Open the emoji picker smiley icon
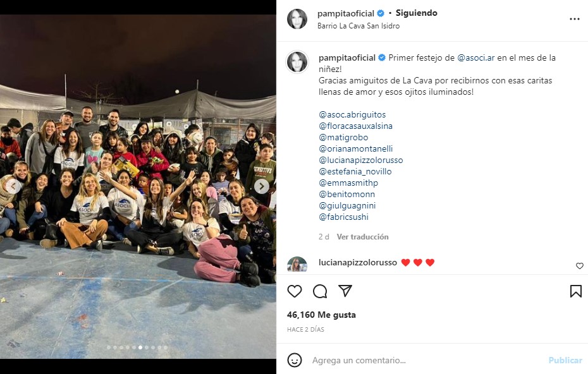588x374 pixels. [x=295, y=360]
